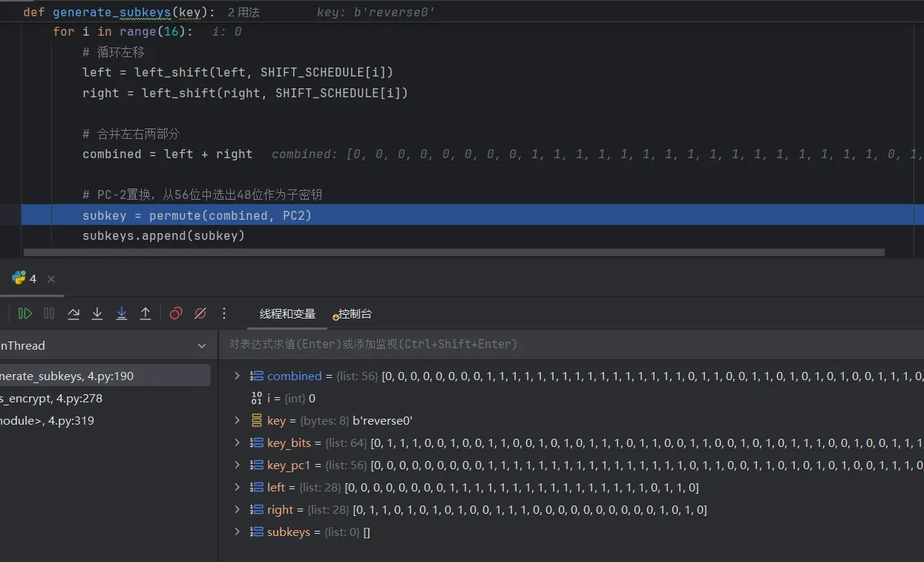Screen dimensions: 924x562
Task: Click Step Into My Code icon
Action: [x=122, y=314]
